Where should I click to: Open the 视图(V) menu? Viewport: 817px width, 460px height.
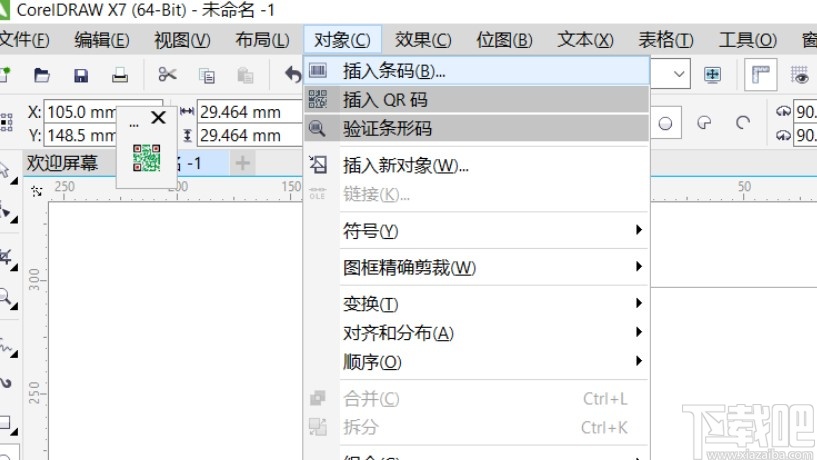(x=182, y=40)
